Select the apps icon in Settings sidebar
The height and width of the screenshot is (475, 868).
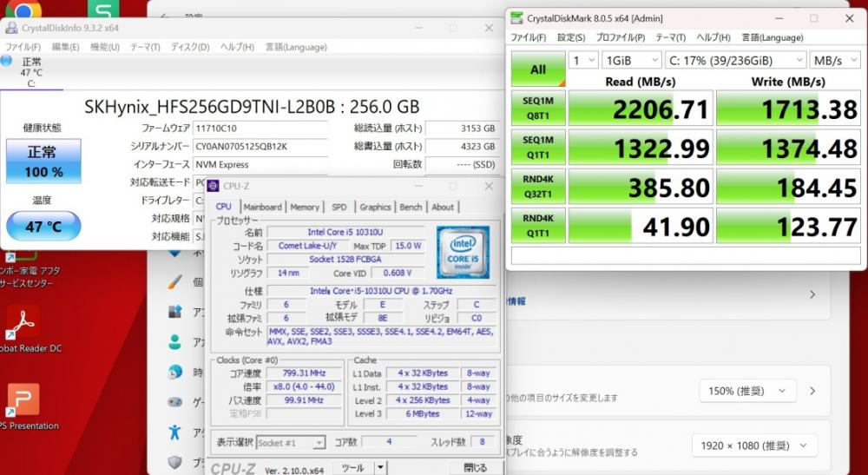[x=175, y=313]
